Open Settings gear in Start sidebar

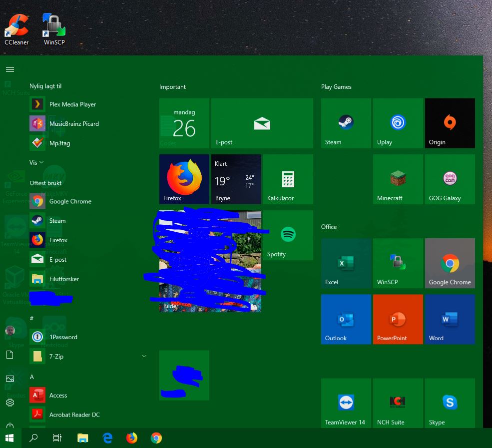tap(10, 403)
